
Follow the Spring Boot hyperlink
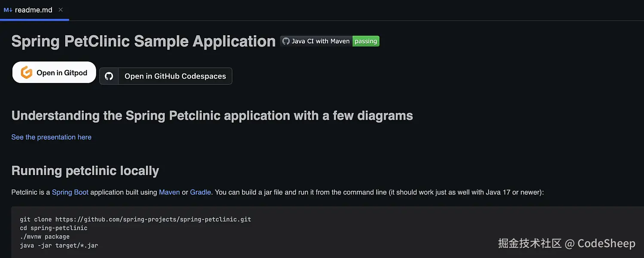pos(70,192)
